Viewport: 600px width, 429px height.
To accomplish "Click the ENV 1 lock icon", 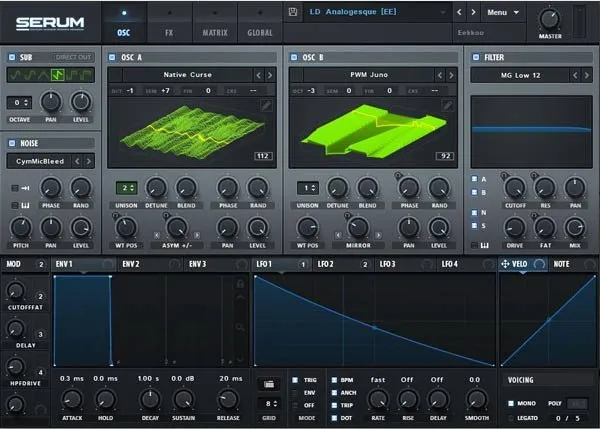I will click(240, 284).
